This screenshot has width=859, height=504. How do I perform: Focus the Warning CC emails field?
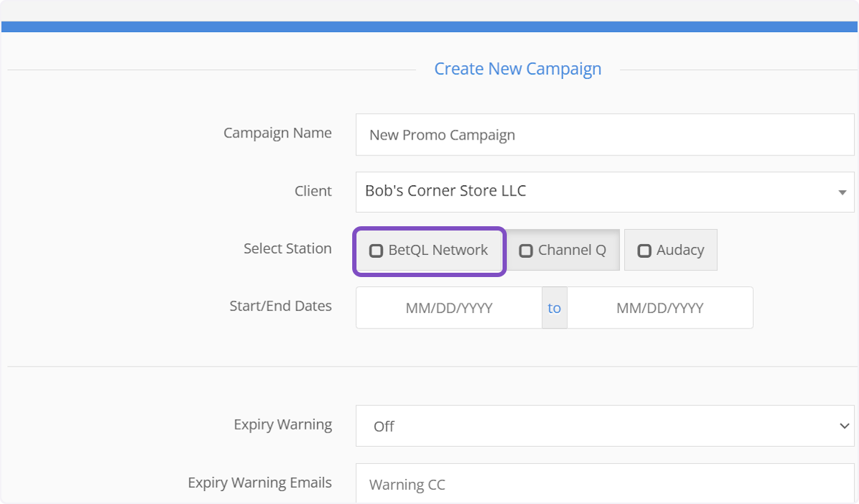pos(604,485)
